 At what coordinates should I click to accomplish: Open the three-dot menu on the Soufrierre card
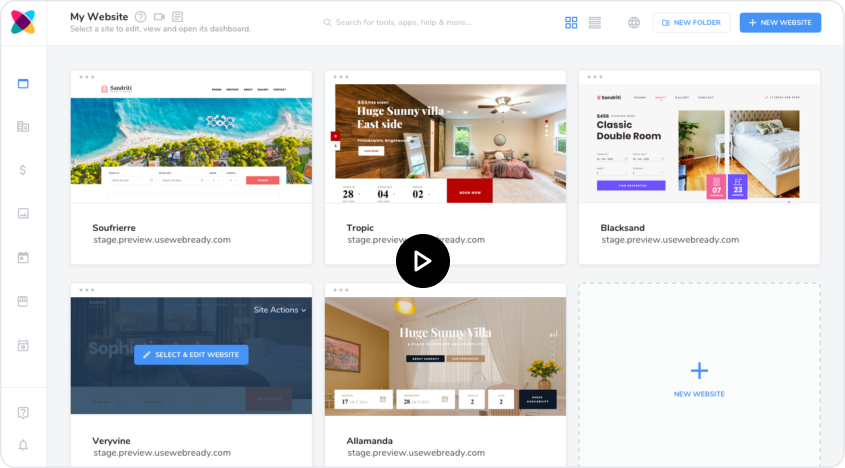[x=87, y=77]
